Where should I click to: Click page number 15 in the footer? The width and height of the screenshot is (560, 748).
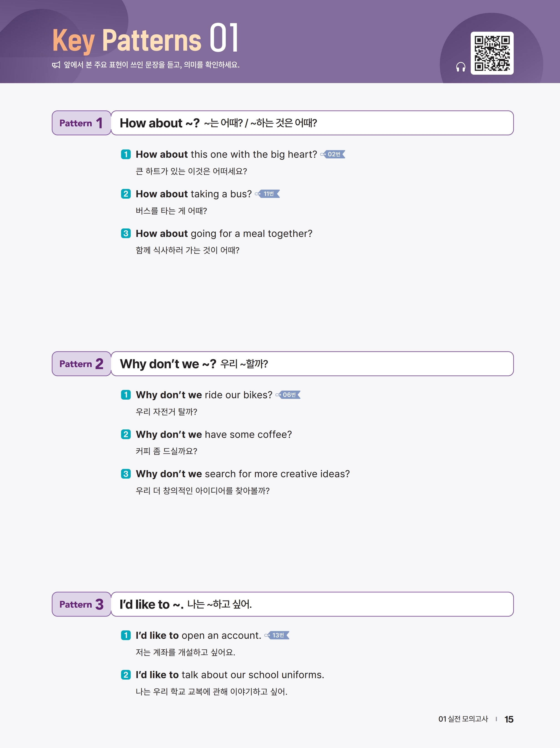pos(509,719)
